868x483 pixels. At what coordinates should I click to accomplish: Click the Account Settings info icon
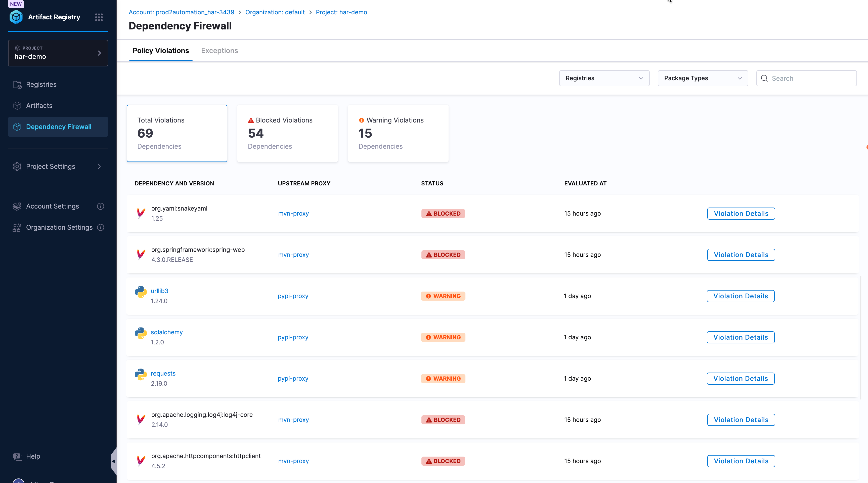click(100, 206)
